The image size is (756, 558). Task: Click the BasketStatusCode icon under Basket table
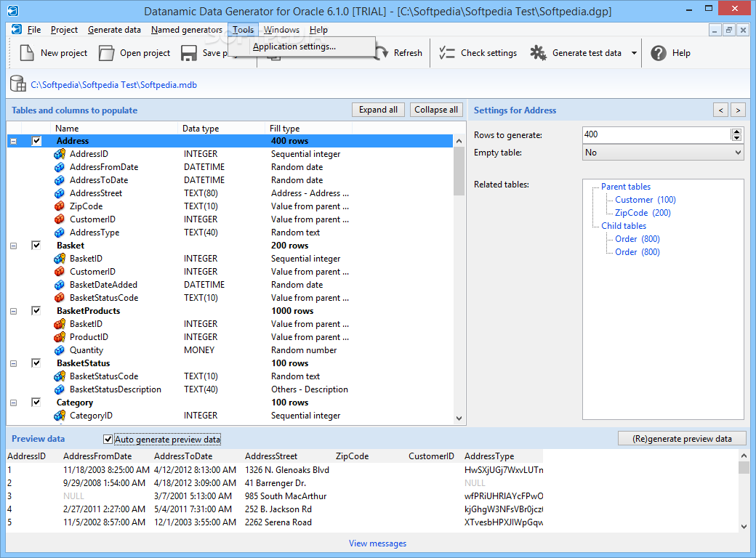(x=60, y=298)
